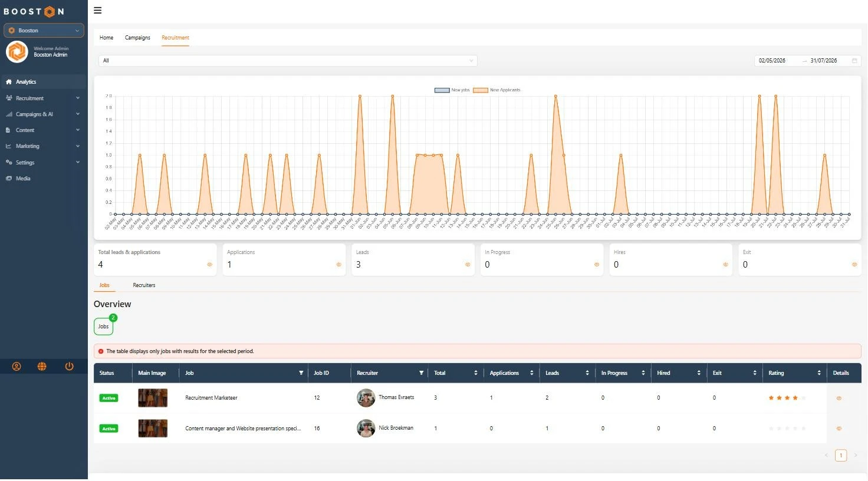Click the Booston admin avatar logo
The height and width of the screenshot is (481, 868).
tap(17, 52)
